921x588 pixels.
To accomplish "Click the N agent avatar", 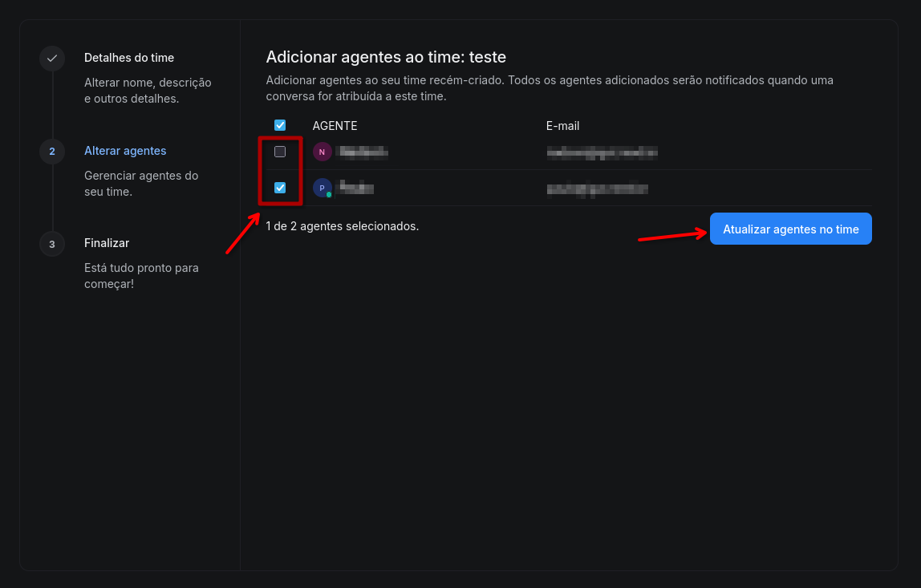I will pyautogui.click(x=322, y=152).
